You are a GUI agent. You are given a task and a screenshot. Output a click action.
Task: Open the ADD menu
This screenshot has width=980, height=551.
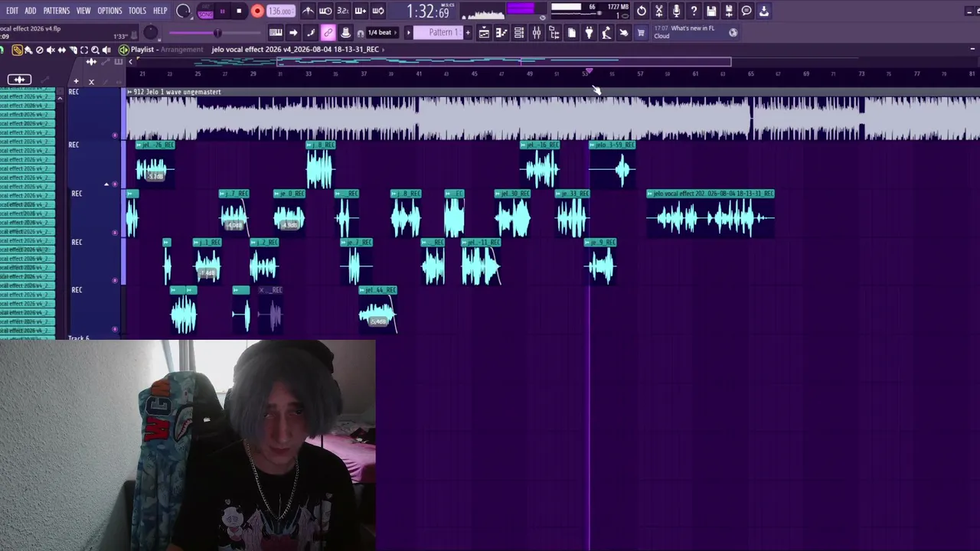[31, 11]
